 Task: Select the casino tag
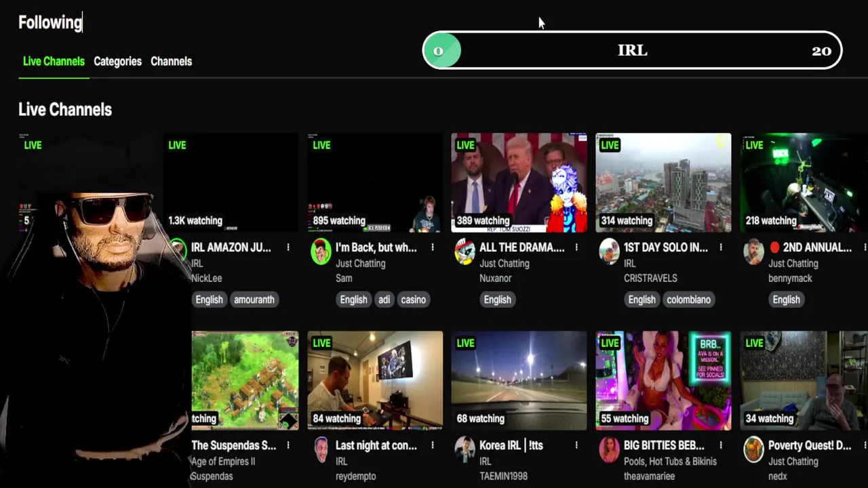click(413, 300)
